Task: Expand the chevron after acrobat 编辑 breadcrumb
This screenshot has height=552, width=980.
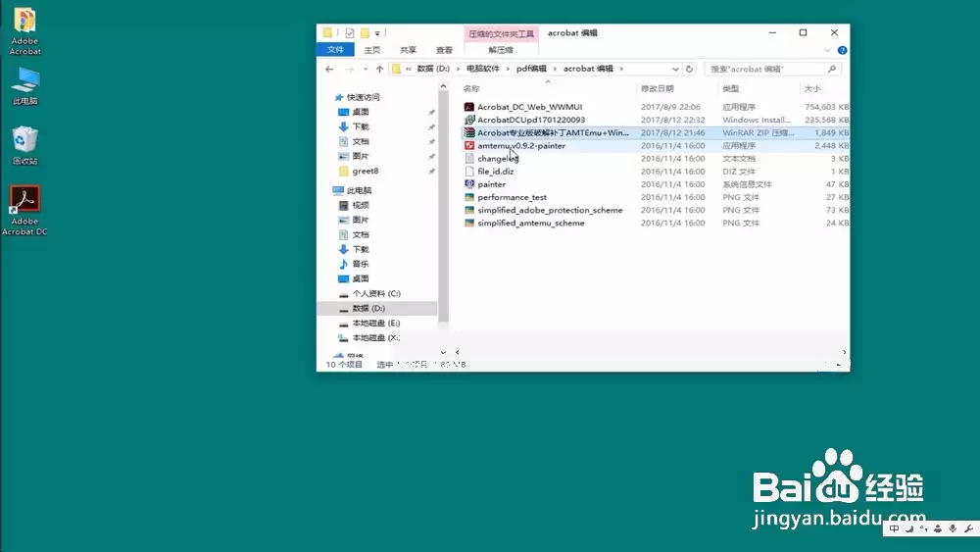Action: tap(621, 69)
